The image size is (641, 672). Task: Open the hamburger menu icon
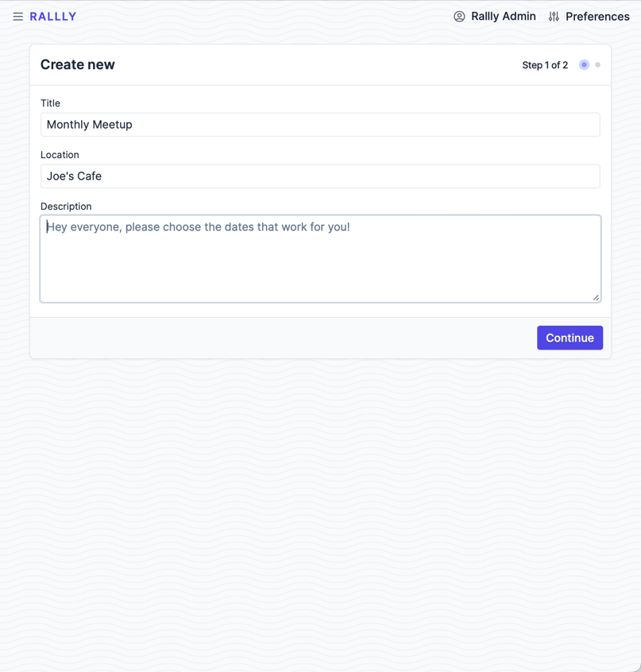click(18, 17)
